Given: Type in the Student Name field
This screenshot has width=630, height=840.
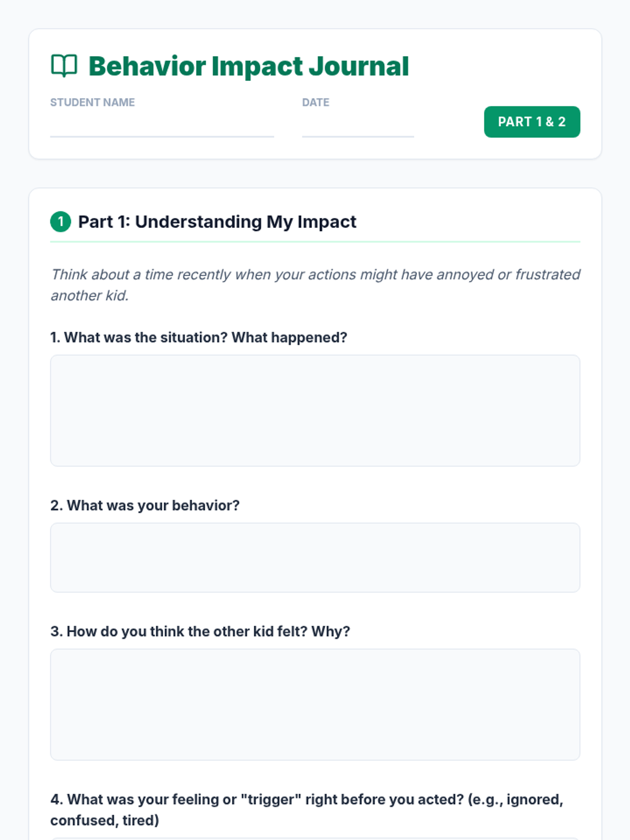Looking at the screenshot, I should point(162,126).
